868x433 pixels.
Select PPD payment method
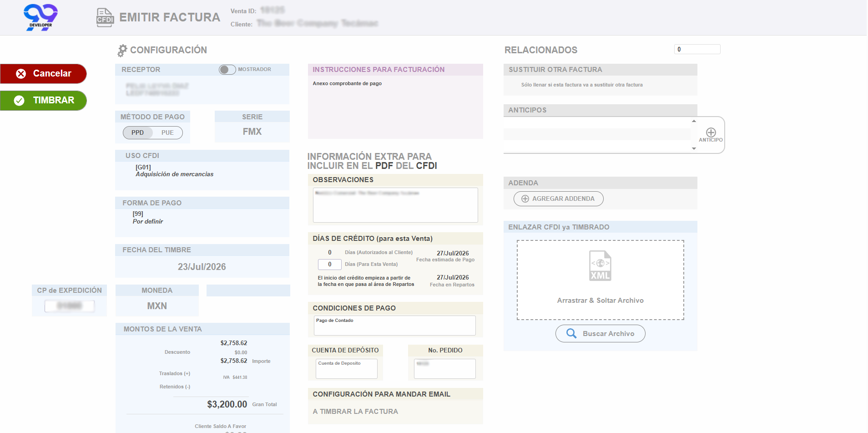(137, 133)
